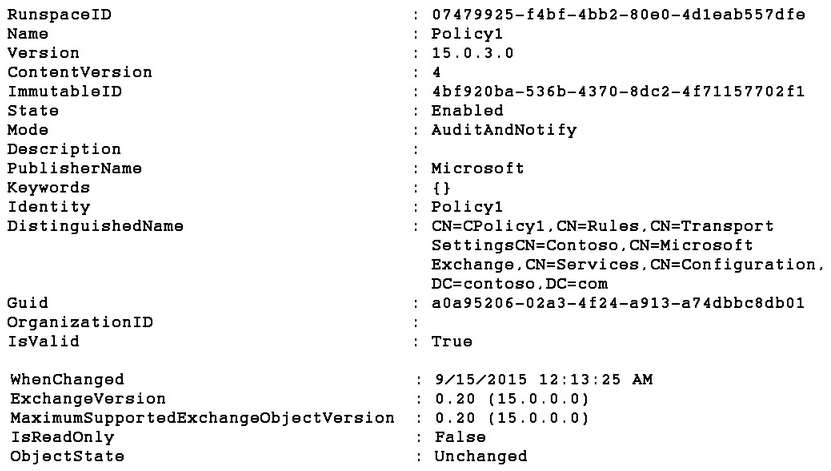Select the Name value Policy1
Viewport: 831px width, 471px height.
pos(467,34)
